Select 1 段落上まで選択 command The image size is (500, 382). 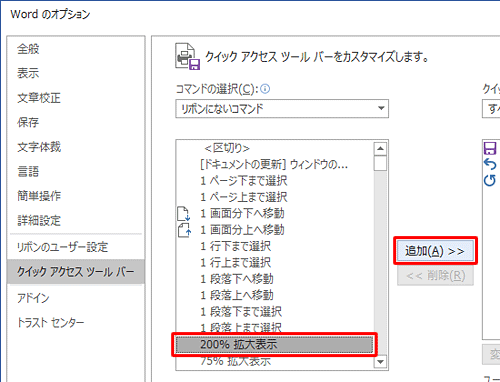pyautogui.click(x=274, y=327)
